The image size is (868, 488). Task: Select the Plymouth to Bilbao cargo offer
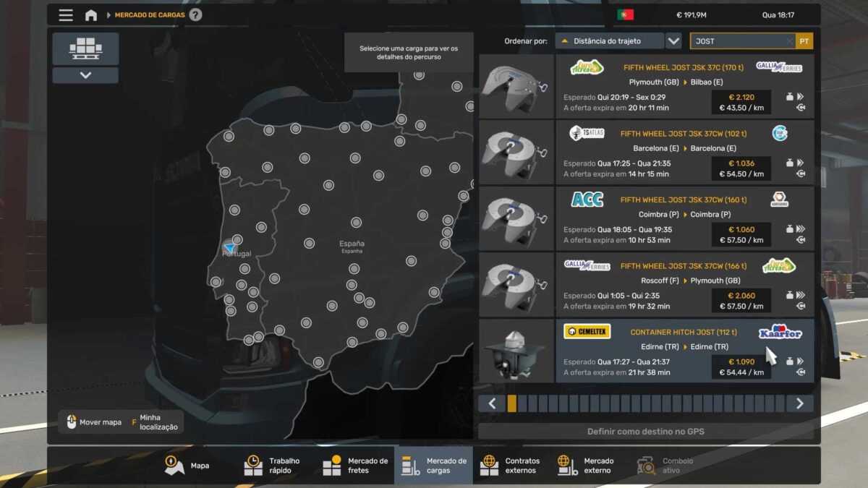tap(684, 87)
